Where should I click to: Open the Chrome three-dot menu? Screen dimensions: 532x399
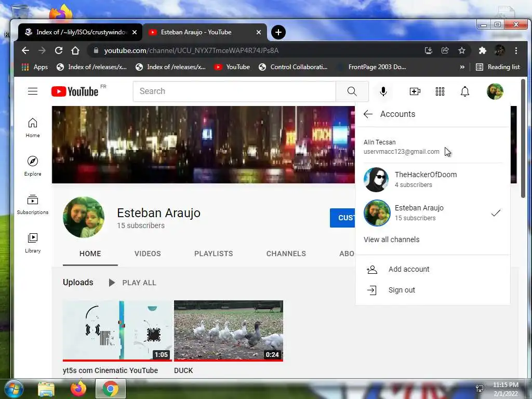point(516,50)
